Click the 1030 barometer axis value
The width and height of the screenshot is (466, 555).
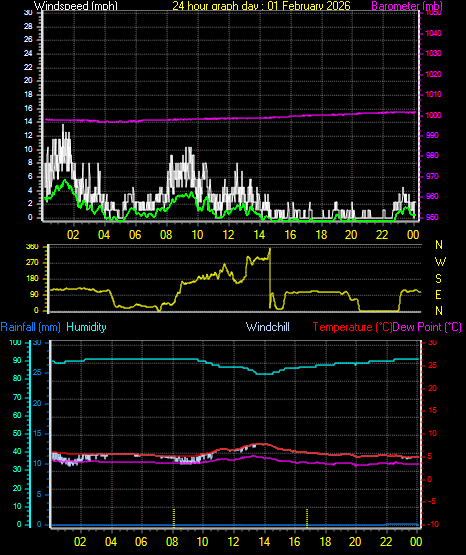point(433,53)
